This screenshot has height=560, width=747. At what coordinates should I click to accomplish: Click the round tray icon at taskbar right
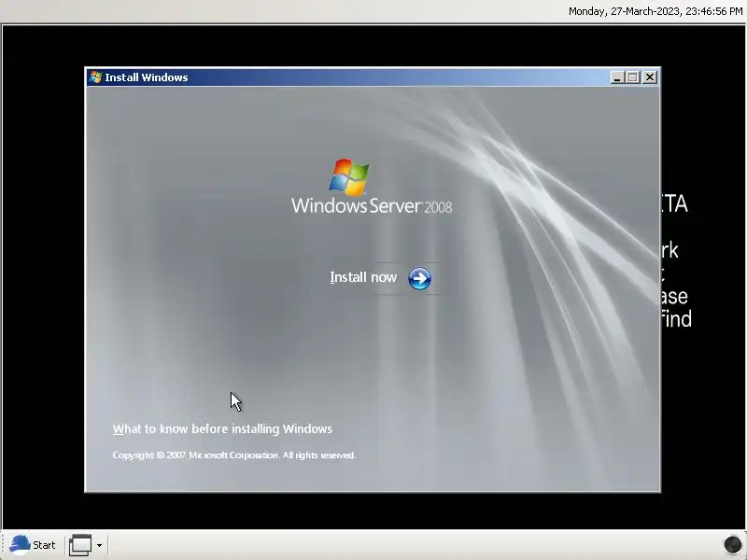click(x=733, y=544)
